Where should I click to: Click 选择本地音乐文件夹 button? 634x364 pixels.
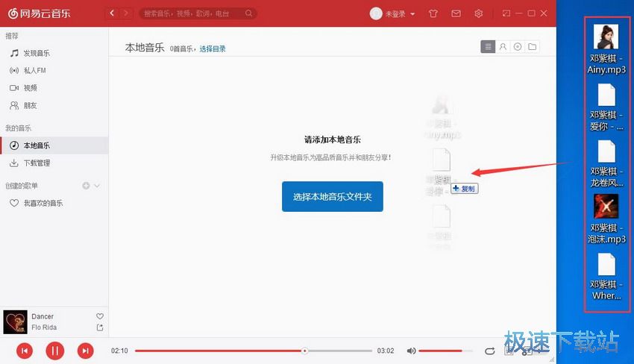tap(333, 197)
